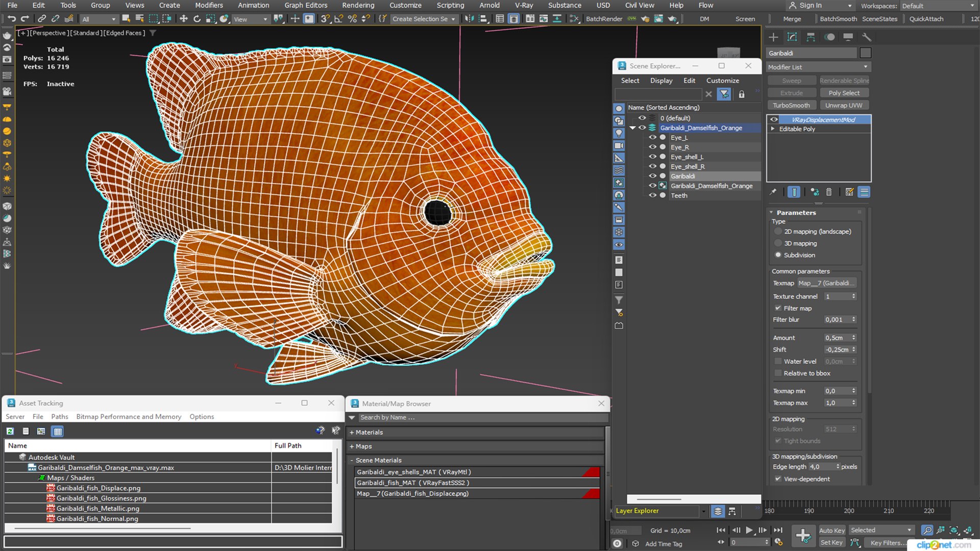Click the TurboSmooth modifier button
The width and height of the screenshot is (980, 551).
(791, 106)
